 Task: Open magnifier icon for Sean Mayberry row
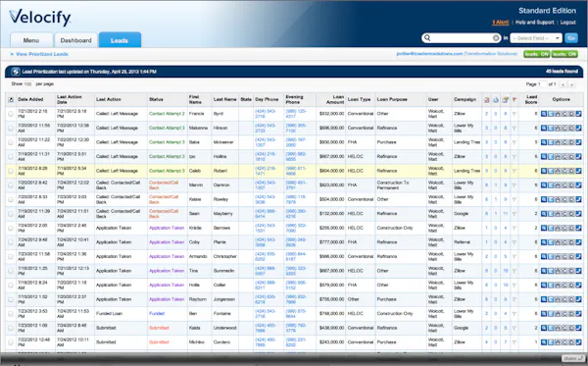[x=544, y=214]
